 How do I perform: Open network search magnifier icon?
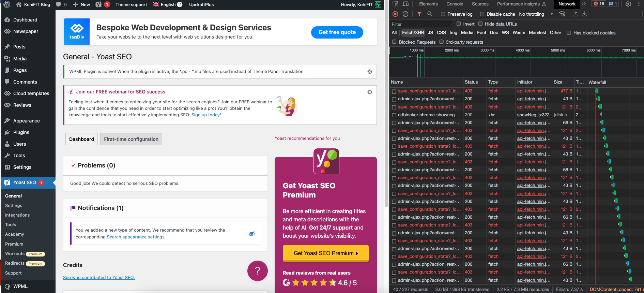click(x=430, y=14)
